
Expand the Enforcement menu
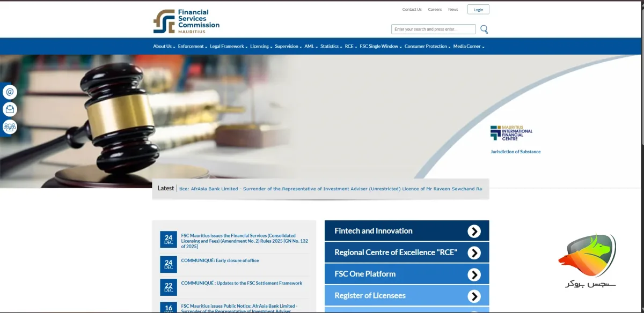click(x=193, y=47)
